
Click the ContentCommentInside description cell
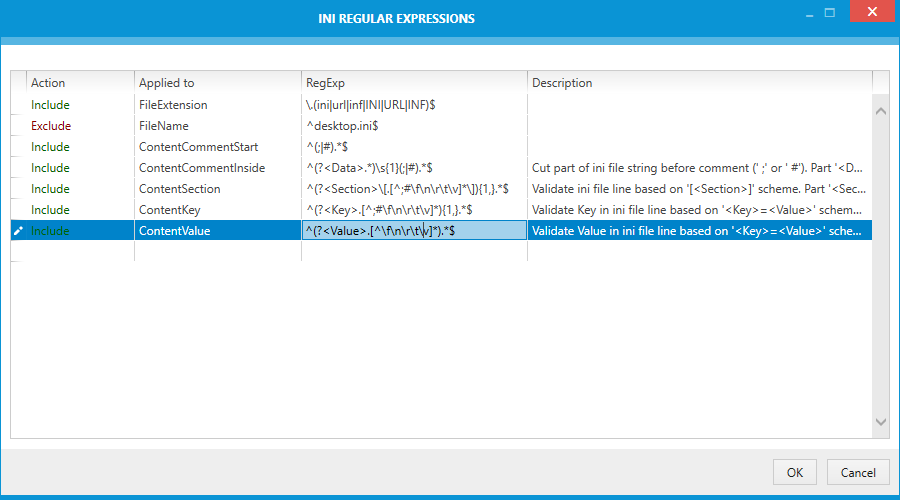699,168
